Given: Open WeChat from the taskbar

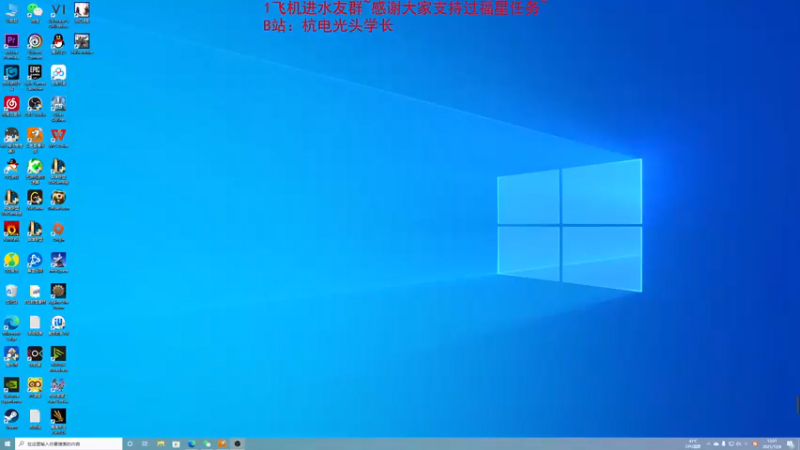Looking at the screenshot, I should 207,444.
